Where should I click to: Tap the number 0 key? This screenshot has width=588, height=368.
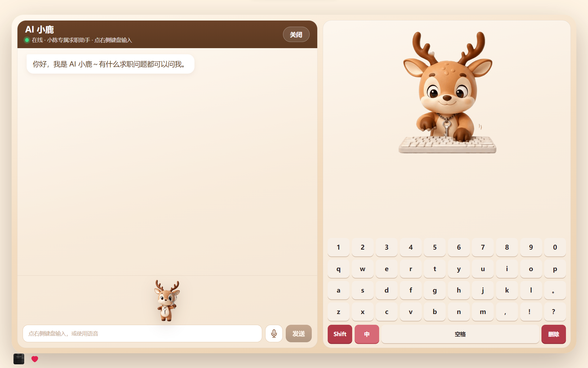pyautogui.click(x=555, y=247)
